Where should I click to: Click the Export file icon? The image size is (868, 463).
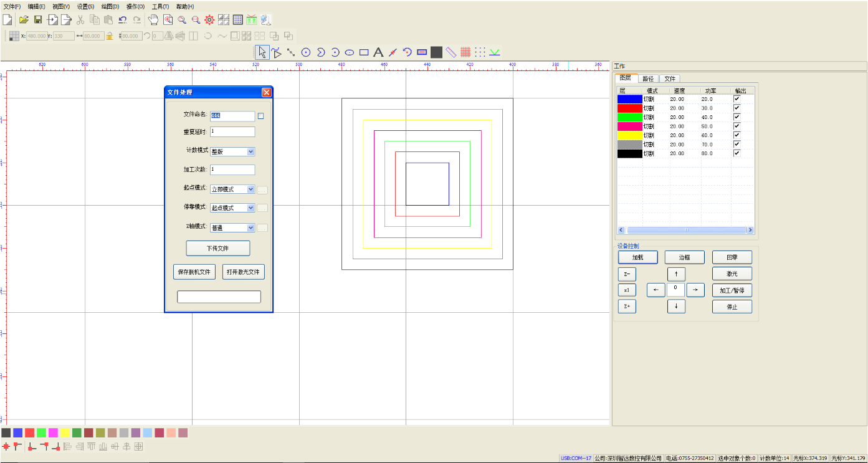(66, 20)
